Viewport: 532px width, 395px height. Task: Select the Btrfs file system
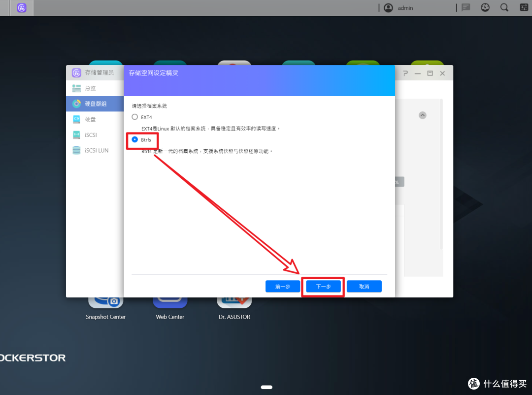134,139
